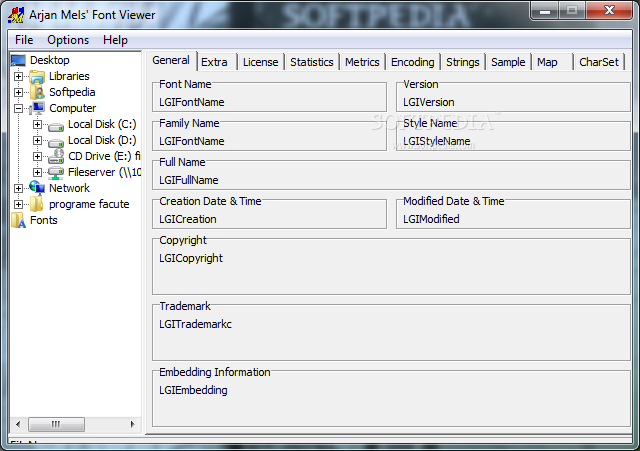This screenshot has height=451, width=640.
Task: Expand Local Disk (C:) node
Action: click(37, 124)
